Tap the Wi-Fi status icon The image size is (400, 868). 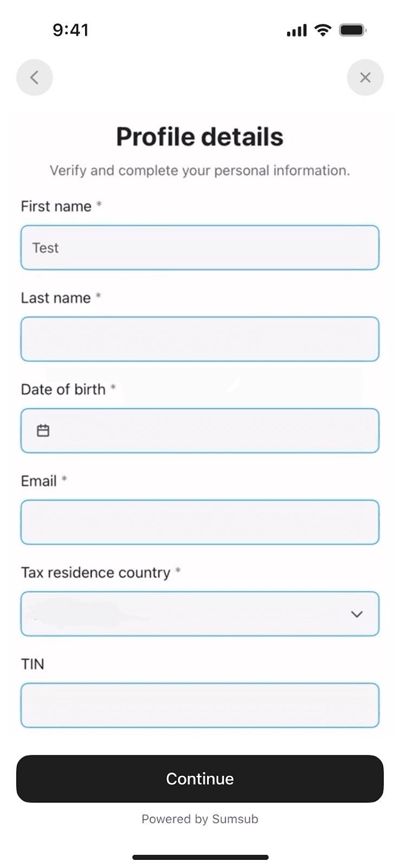coord(323,30)
